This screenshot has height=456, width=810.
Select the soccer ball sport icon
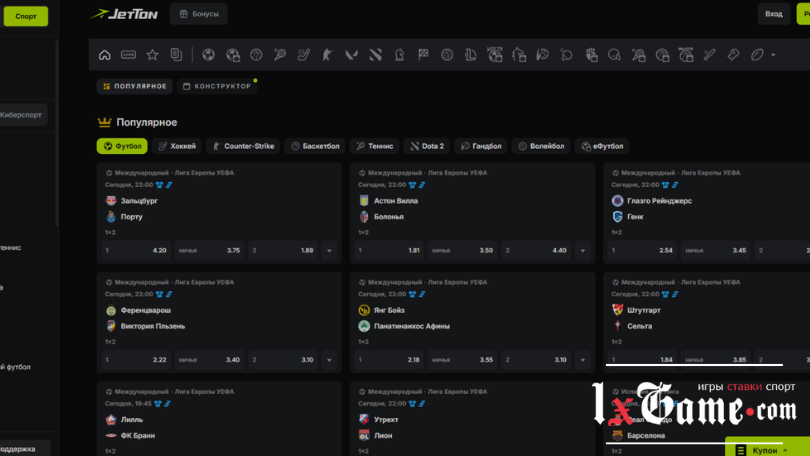[208, 55]
